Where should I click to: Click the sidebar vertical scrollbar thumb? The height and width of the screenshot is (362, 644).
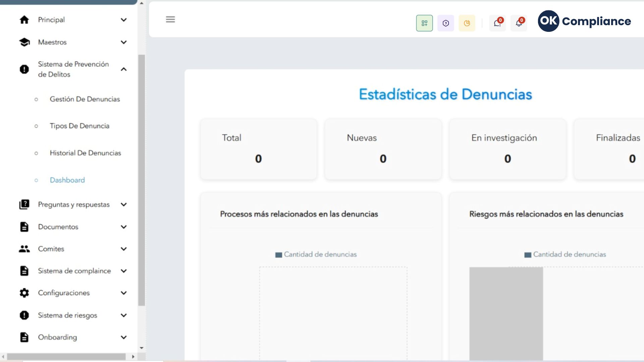[142, 180]
